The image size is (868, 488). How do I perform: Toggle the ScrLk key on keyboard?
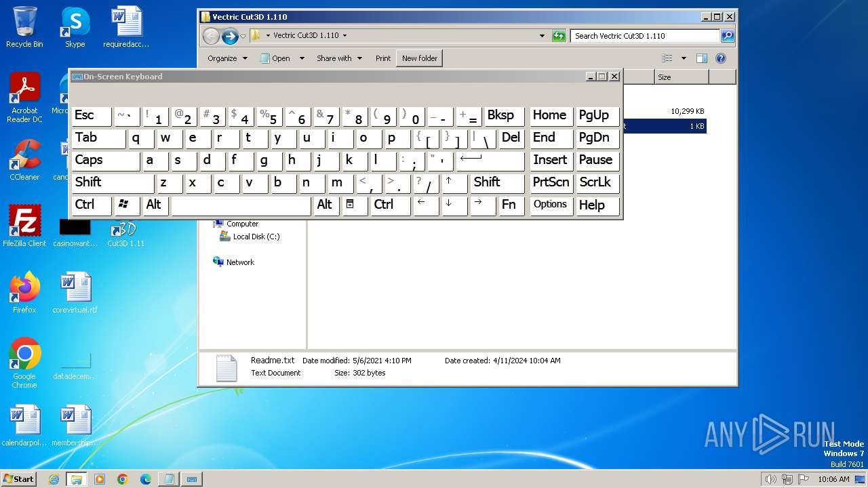(597, 183)
